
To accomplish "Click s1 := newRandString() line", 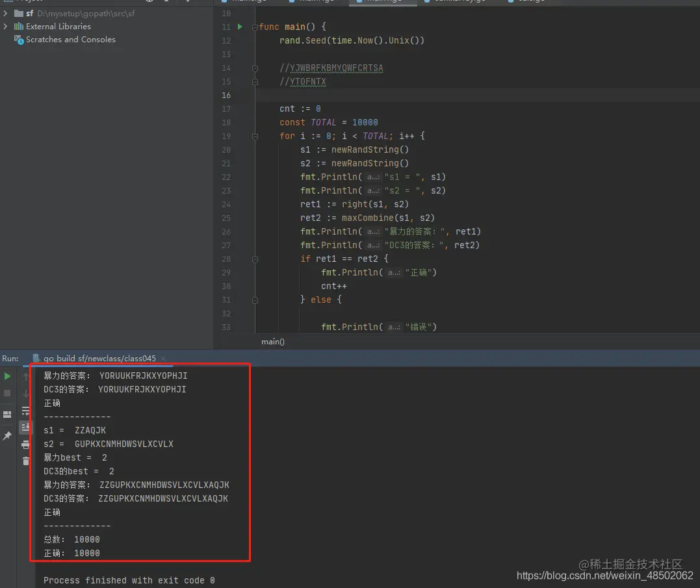I will (354, 150).
